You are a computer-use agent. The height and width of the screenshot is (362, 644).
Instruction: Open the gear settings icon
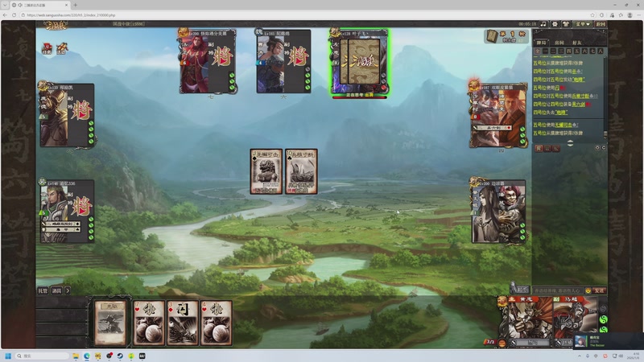pyautogui.click(x=555, y=24)
